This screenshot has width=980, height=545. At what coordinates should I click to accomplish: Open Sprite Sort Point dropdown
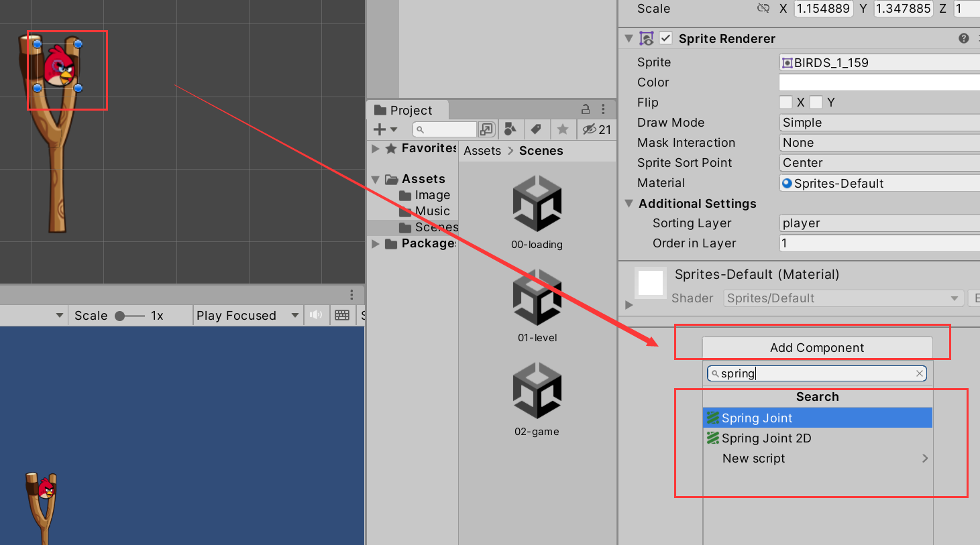pos(879,163)
